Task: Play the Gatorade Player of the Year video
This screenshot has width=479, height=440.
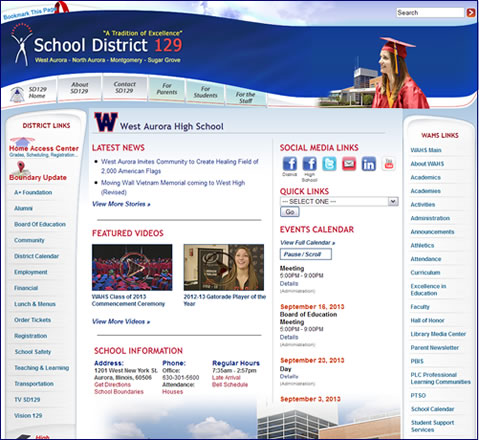Action: tap(224, 267)
